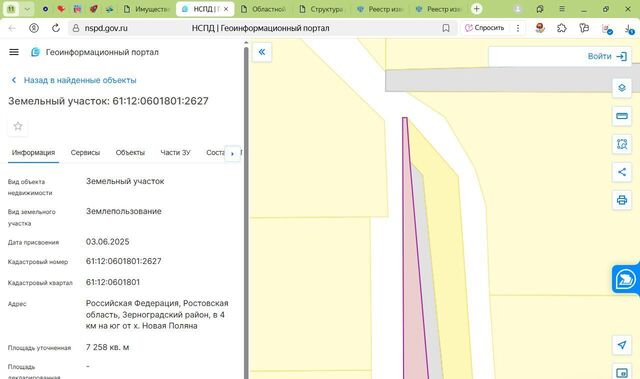
Task: Open the hamburger menu of the geoportal
Action: (14, 52)
